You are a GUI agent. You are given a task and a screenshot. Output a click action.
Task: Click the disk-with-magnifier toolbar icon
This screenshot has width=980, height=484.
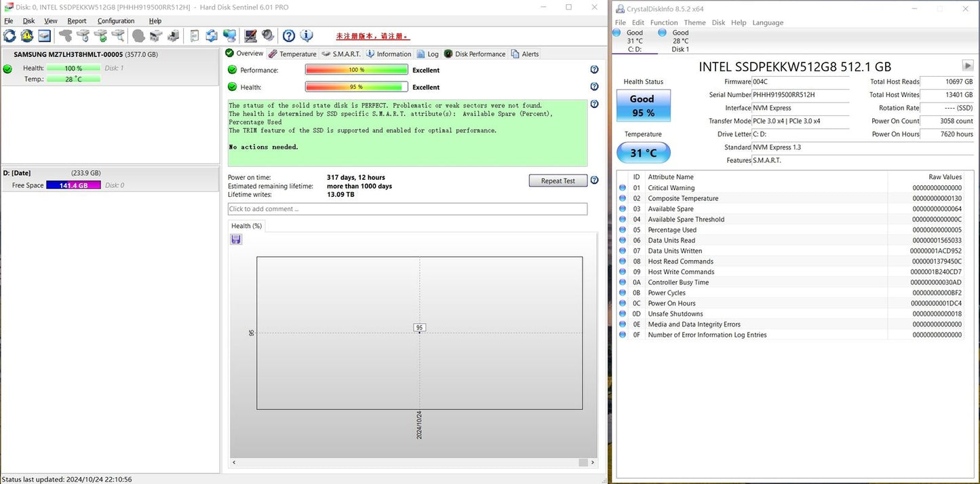pyautogui.click(x=118, y=36)
